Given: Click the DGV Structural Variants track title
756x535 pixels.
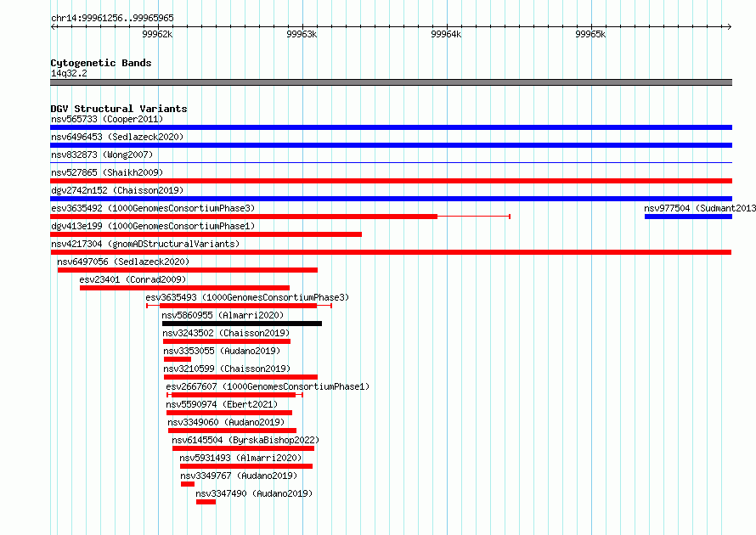Looking at the screenshot, I should (x=119, y=109).
